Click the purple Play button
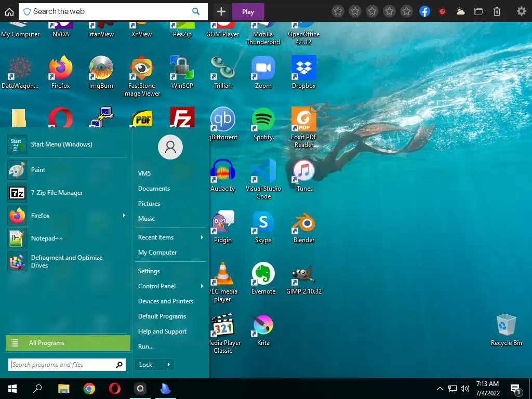 pyautogui.click(x=248, y=11)
